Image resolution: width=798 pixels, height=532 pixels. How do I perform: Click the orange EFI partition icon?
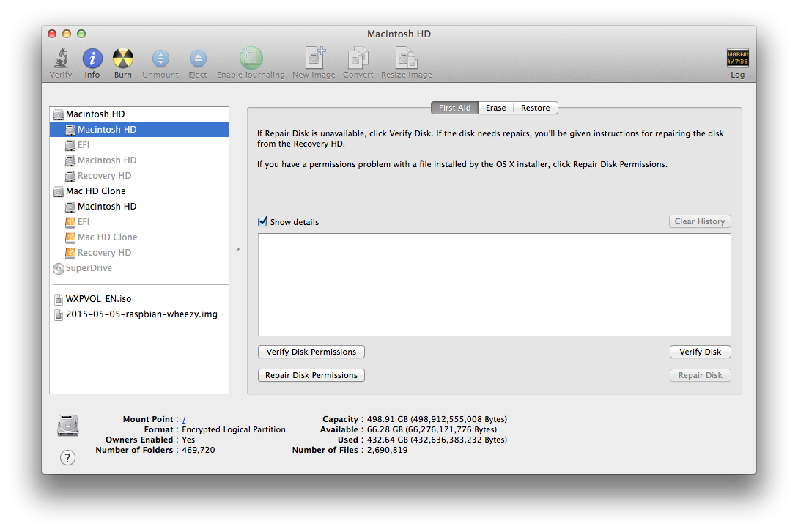click(70, 222)
